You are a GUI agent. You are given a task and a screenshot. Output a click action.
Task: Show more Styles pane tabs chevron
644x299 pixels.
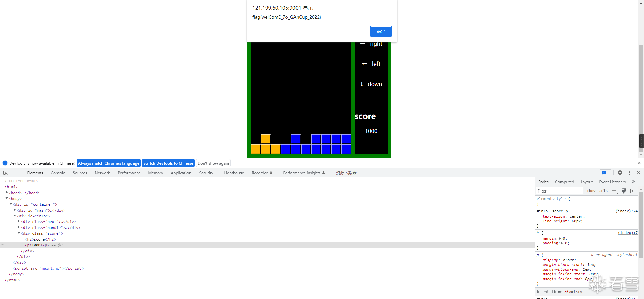pos(633,182)
